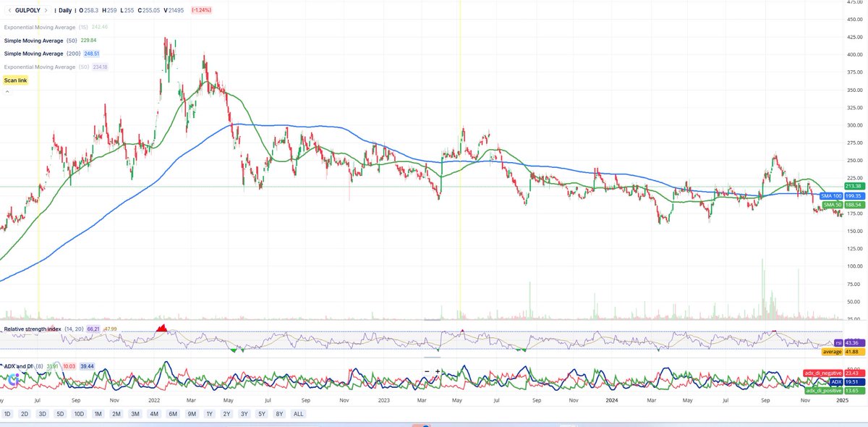Open the GULPOLY symbol search
Image resolution: width=868 pixels, height=427 pixels.
point(27,12)
